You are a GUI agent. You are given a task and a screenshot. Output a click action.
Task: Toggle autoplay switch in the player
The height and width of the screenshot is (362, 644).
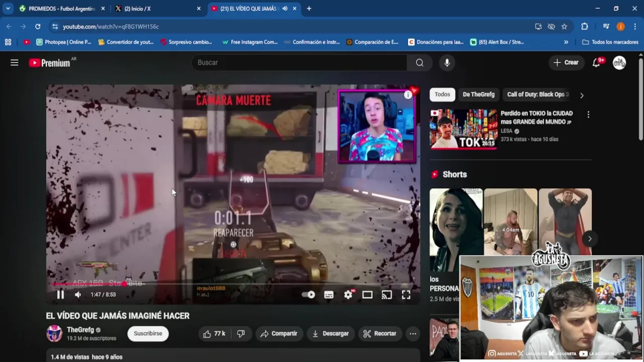(308, 295)
